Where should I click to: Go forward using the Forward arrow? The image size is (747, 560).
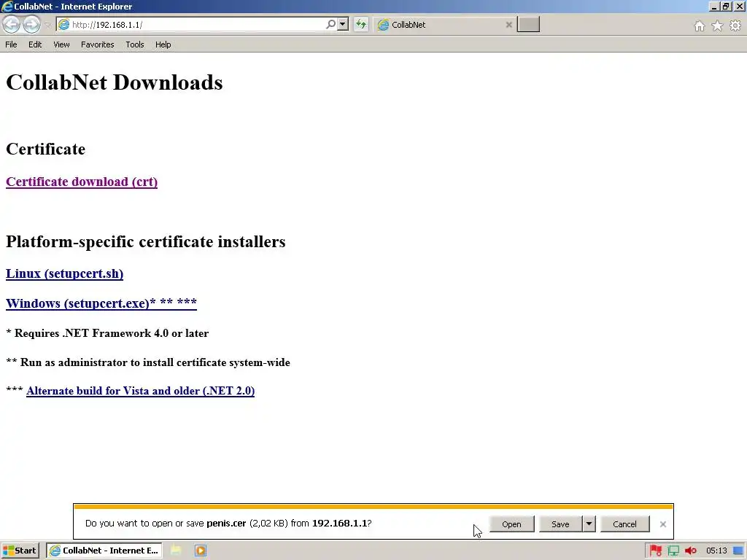tap(31, 24)
